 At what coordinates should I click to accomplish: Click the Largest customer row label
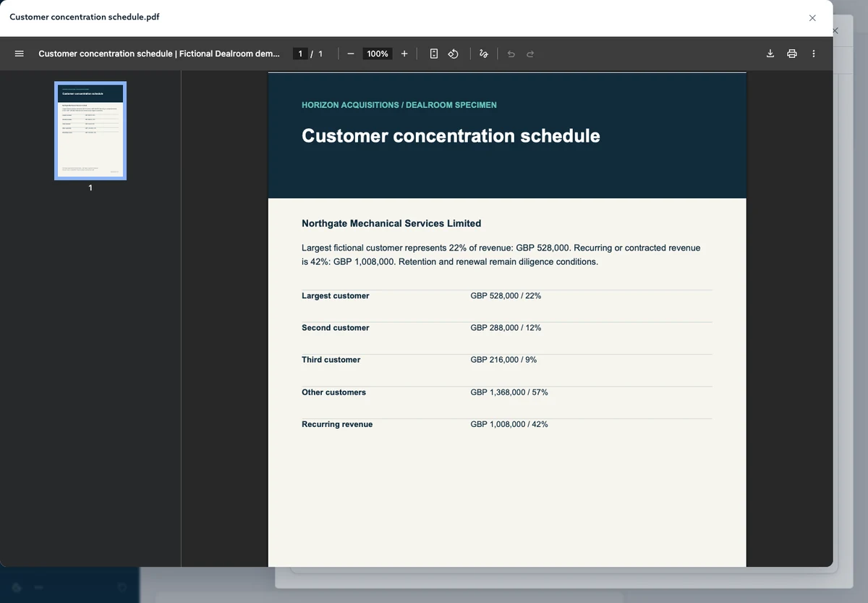point(336,296)
